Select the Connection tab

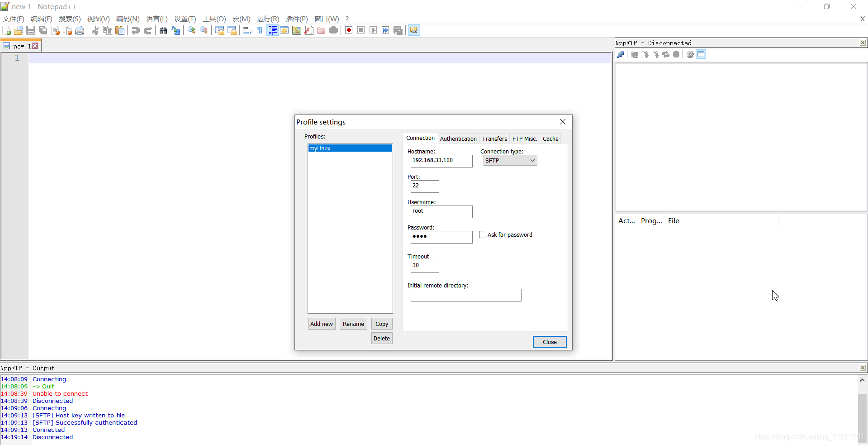point(420,138)
